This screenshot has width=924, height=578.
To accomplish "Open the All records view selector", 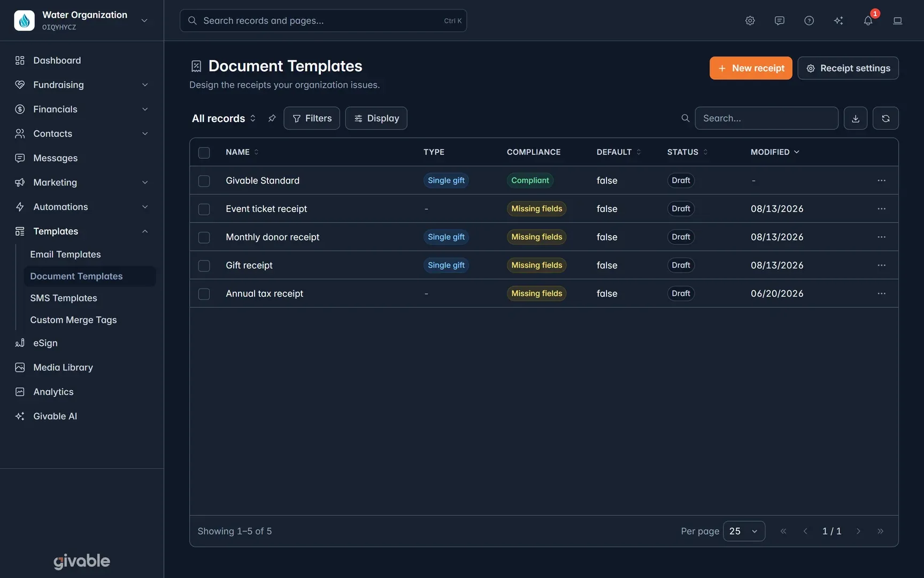I will point(224,118).
